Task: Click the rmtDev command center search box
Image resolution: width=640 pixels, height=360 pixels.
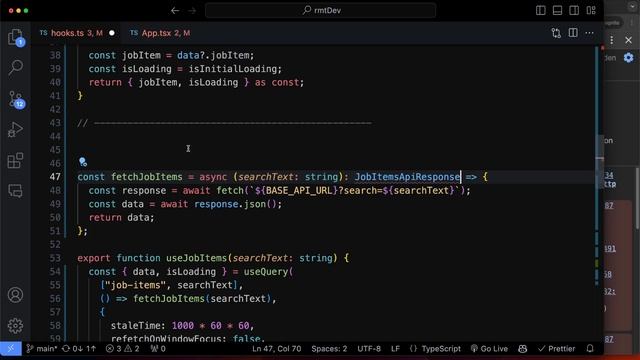Action: [320, 11]
